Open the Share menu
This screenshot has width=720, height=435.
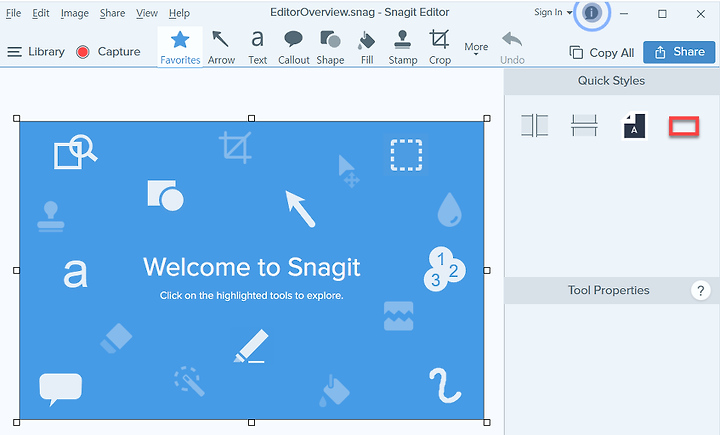pos(112,13)
